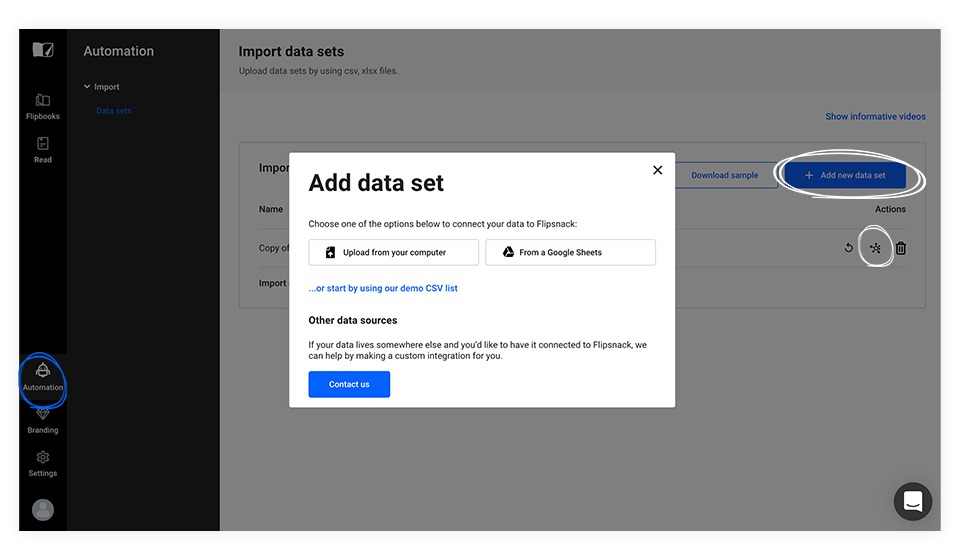Collapse the Import tree section
The height and width of the screenshot is (560, 960).
click(87, 86)
